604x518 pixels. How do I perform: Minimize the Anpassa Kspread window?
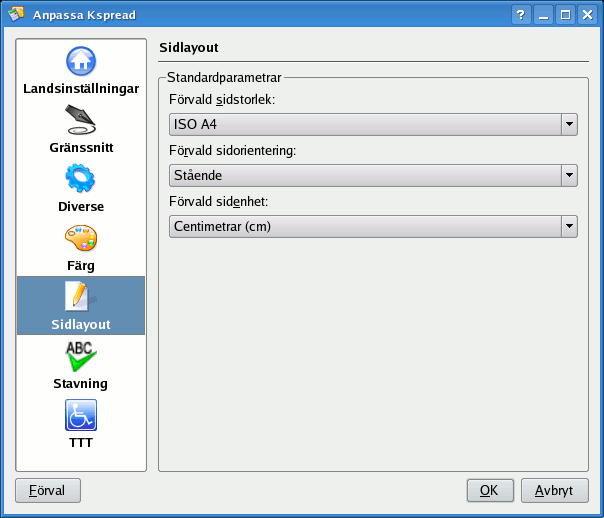(x=545, y=15)
